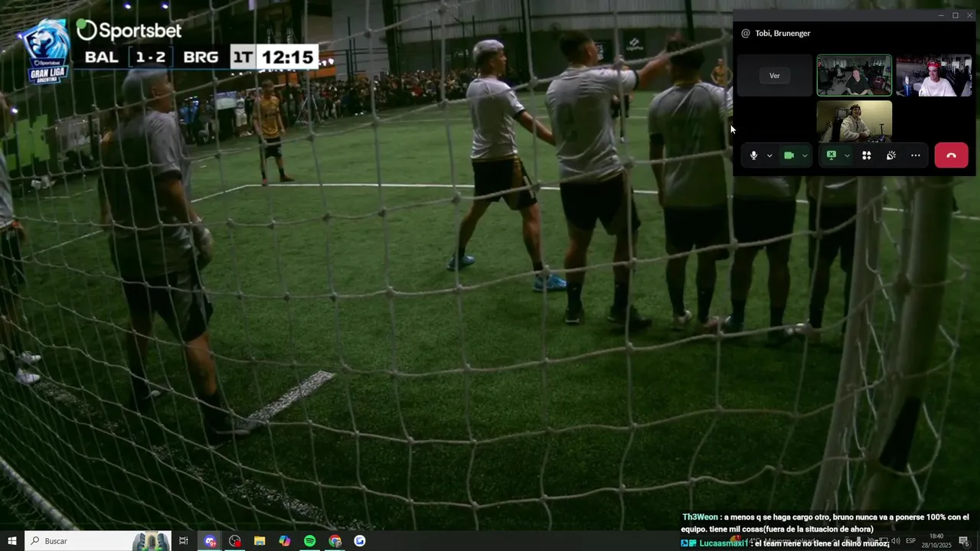This screenshot has width=980, height=551.
Task: Click the Tobi, Brunenger call title
Action: coord(782,33)
